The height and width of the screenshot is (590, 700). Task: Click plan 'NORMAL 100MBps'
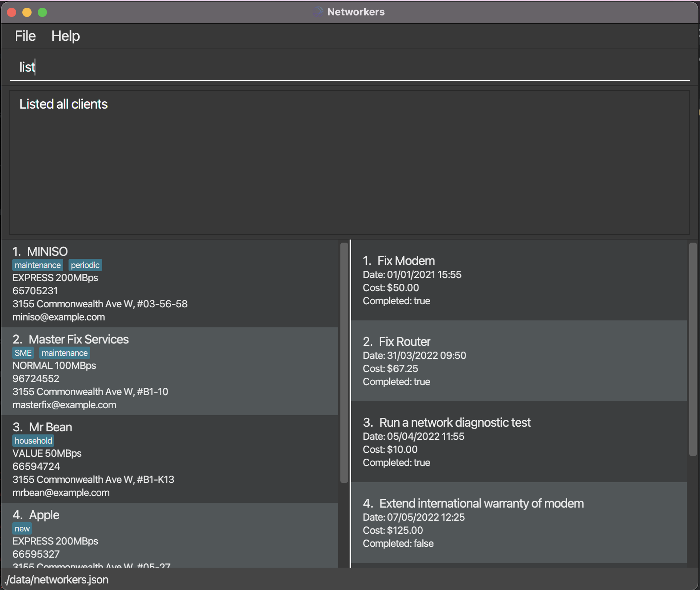[x=54, y=365]
